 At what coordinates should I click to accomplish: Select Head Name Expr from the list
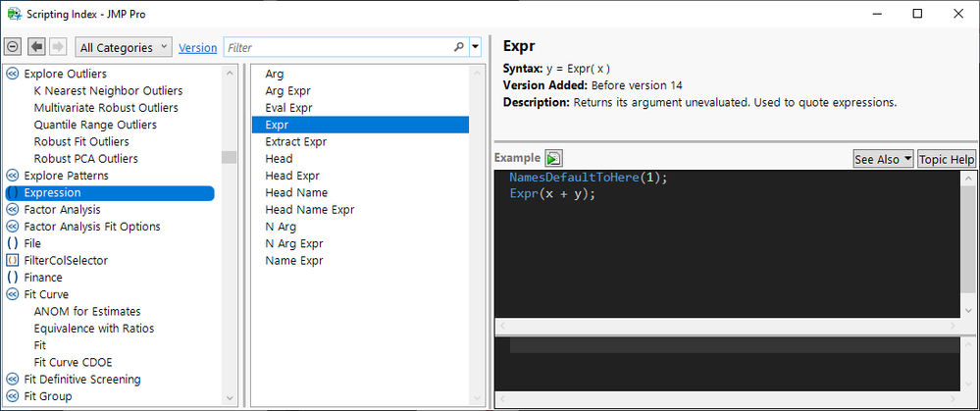[x=309, y=210]
